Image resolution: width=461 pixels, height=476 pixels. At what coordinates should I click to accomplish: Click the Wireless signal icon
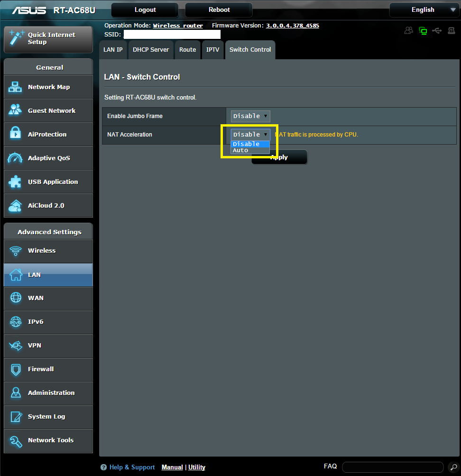tap(16, 251)
